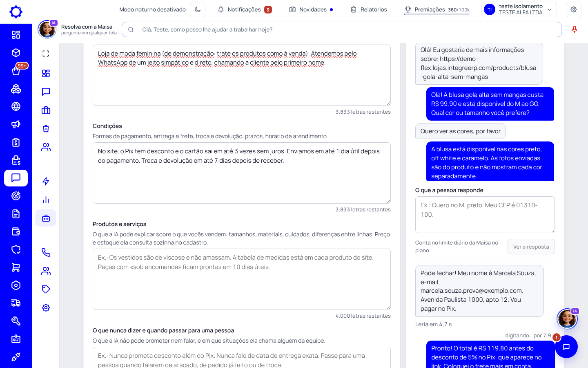Image resolution: width=588 pixels, height=368 pixels.
Task: Select the robot AI assistant icon
Action: [46, 218]
